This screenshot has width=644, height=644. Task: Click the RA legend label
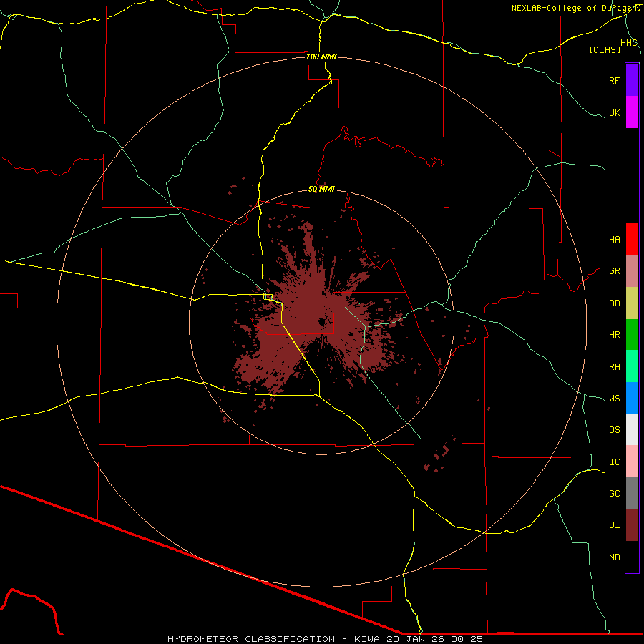coord(615,367)
